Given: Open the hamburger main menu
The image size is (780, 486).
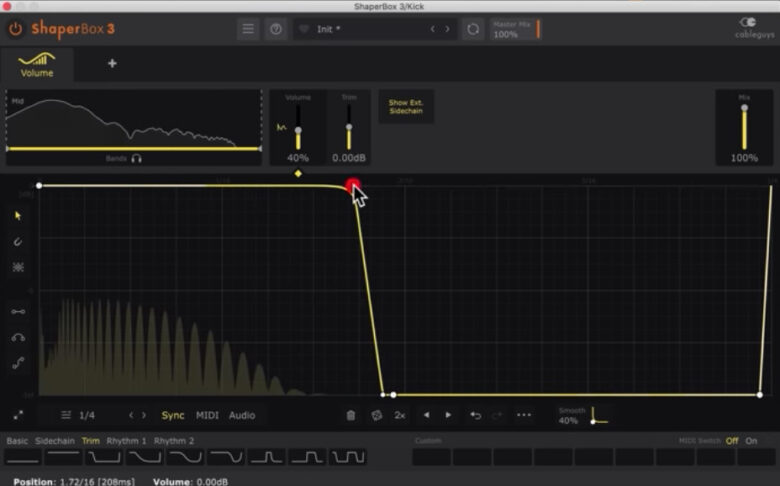Looking at the screenshot, I should (248, 29).
